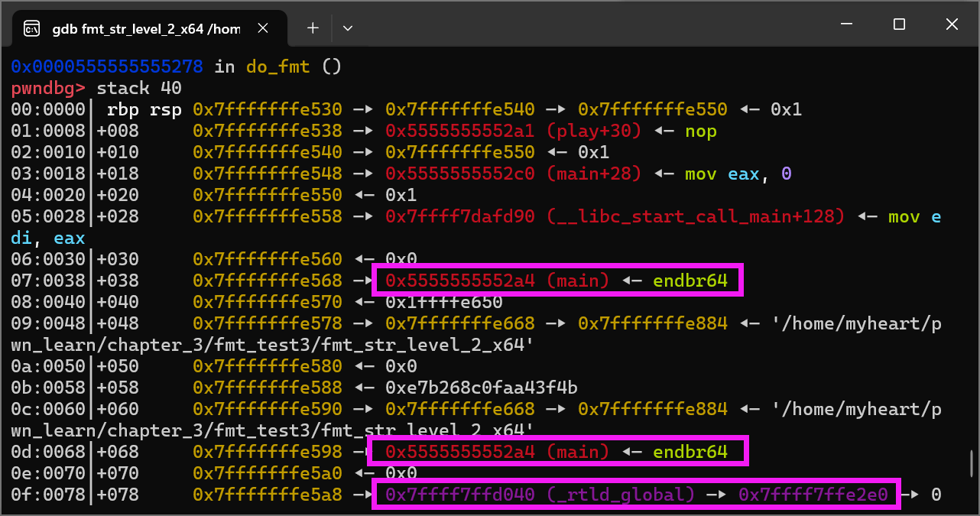
Task: Open a new tab with the plus button
Action: (x=313, y=28)
